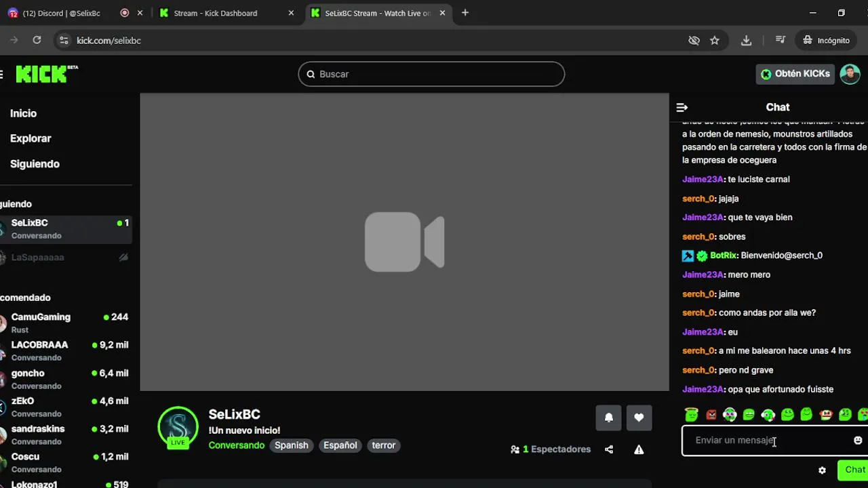Close the Discord tab
Viewport: 868px width, 488px height.
(x=140, y=13)
